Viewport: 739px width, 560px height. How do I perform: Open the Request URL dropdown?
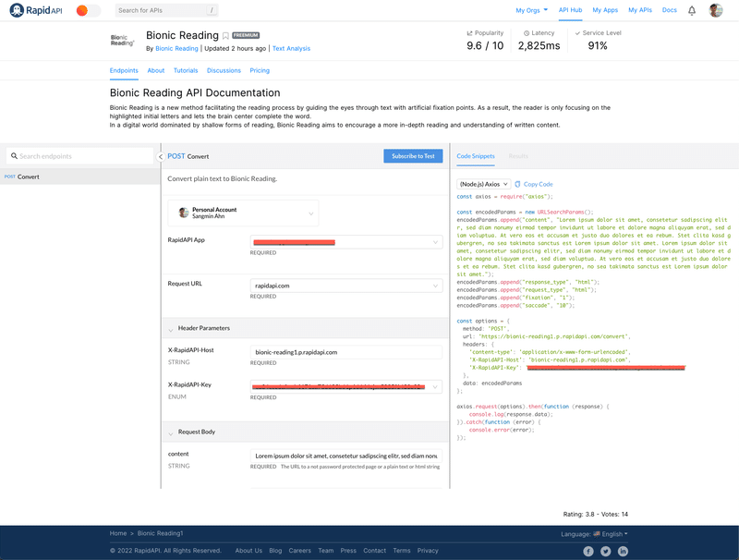pos(346,286)
